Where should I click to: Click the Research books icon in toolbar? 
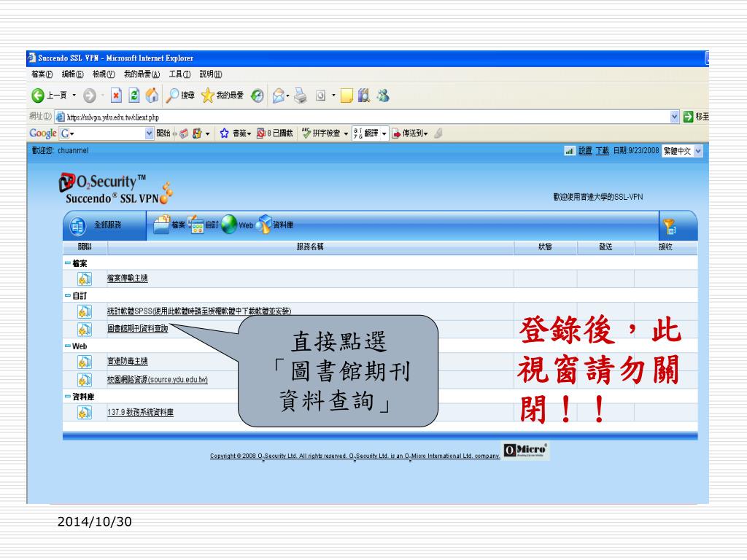point(364,96)
